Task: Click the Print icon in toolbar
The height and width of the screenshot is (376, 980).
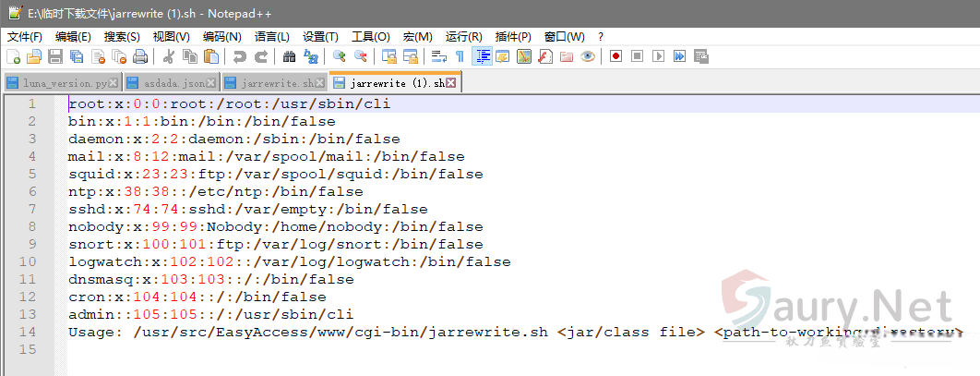Action: (139, 57)
